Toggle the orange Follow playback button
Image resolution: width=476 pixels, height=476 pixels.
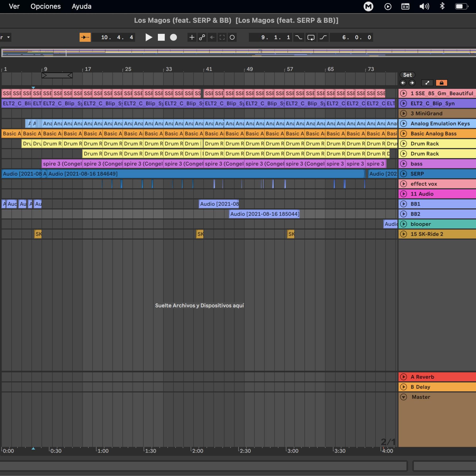(85, 37)
